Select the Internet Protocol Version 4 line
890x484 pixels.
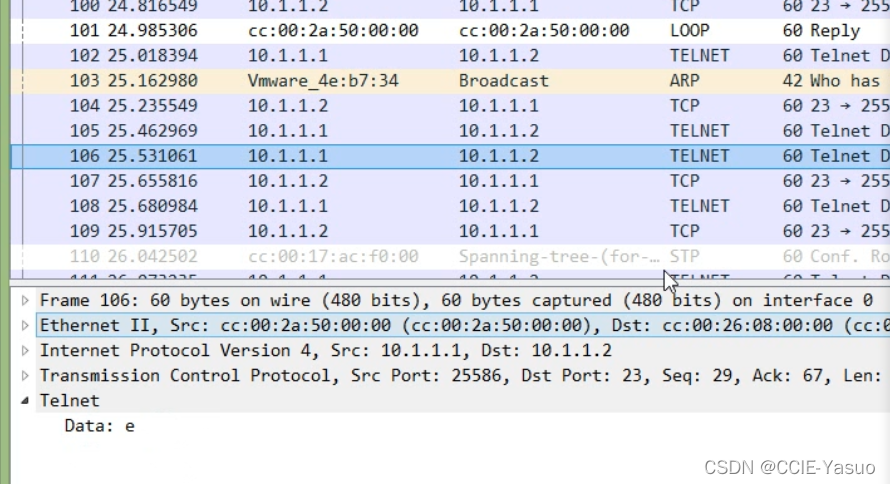coord(326,350)
